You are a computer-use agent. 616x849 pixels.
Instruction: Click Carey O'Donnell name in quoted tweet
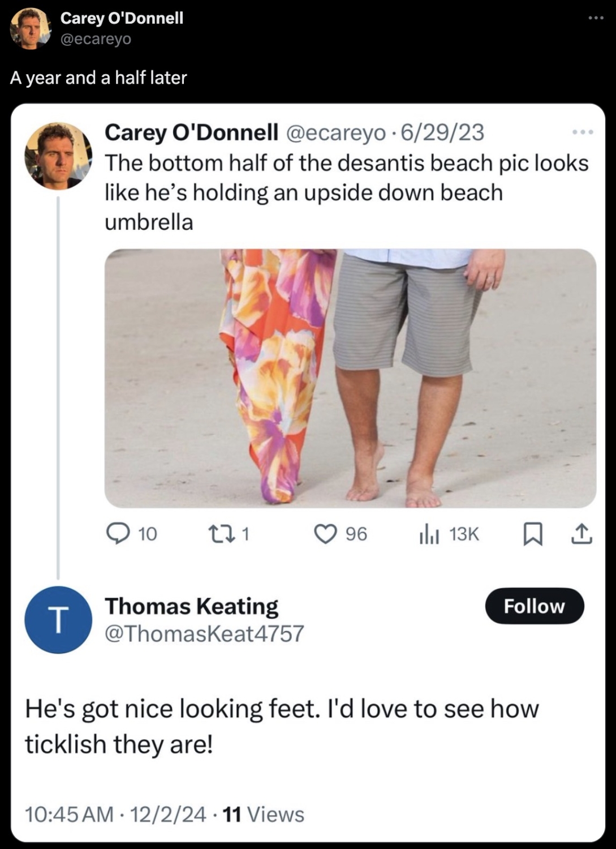(191, 132)
